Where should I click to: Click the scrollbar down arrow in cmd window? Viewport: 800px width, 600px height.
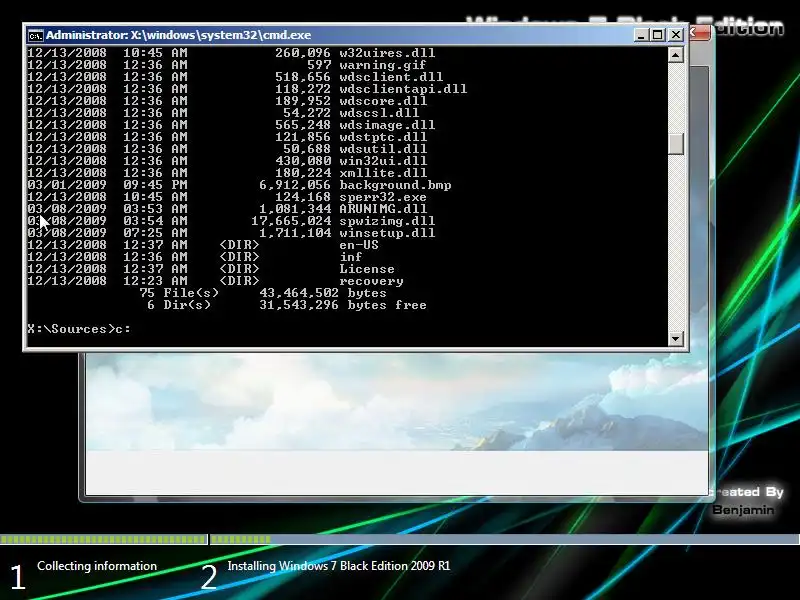click(x=676, y=338)
